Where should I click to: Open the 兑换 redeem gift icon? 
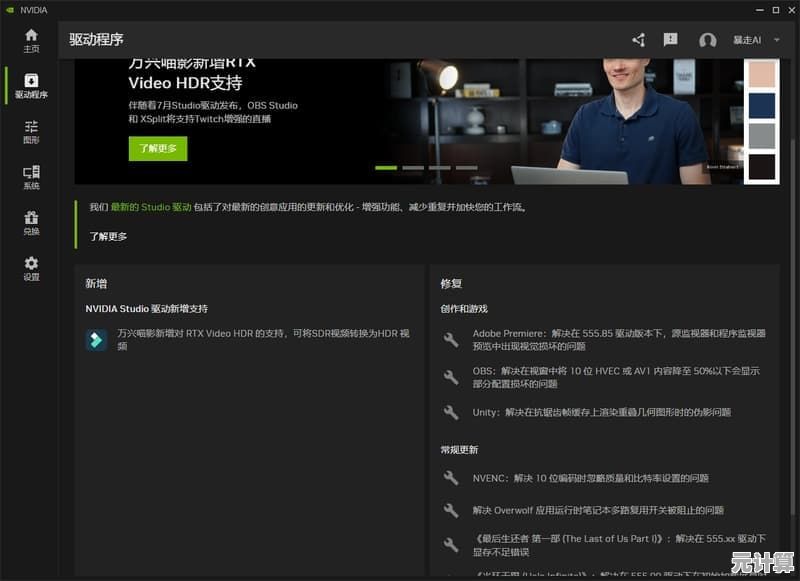coord(31,223)
